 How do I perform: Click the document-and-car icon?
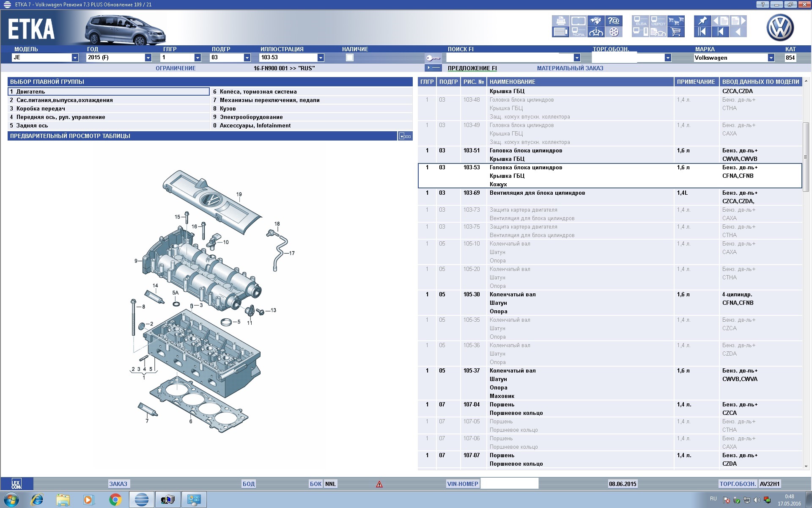pos(658,32)
